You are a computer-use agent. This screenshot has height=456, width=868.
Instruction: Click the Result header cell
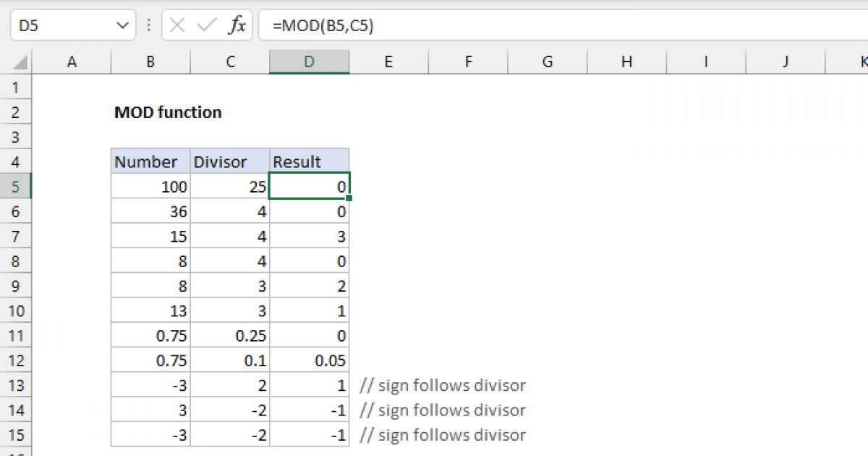pyautogui.click(x=310, y=161)
